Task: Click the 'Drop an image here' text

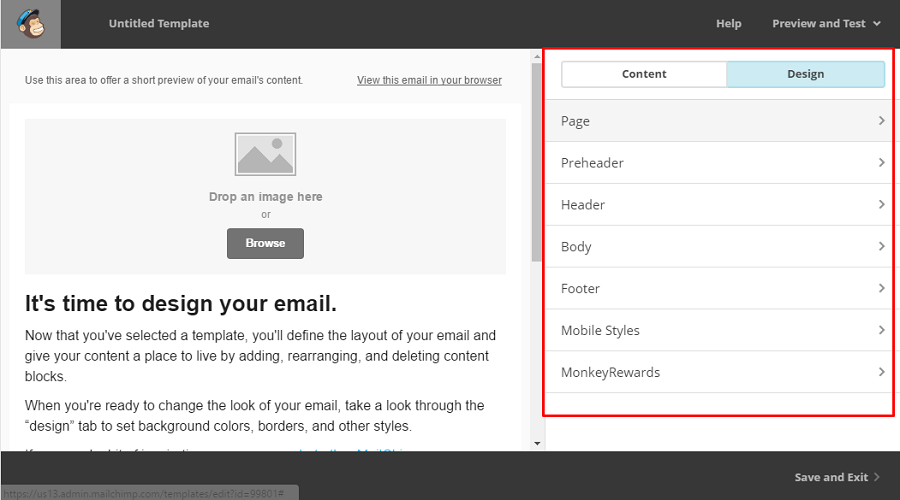Action: pos(265,197)
